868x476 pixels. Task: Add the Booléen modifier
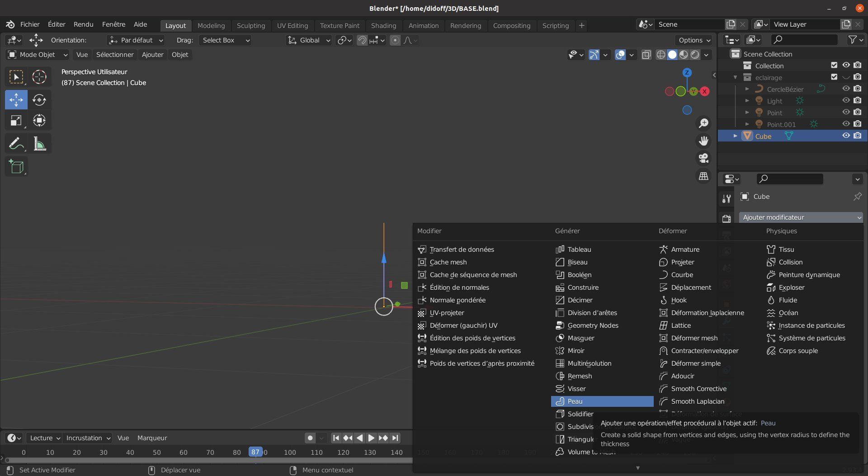click(x=602, y=275)
